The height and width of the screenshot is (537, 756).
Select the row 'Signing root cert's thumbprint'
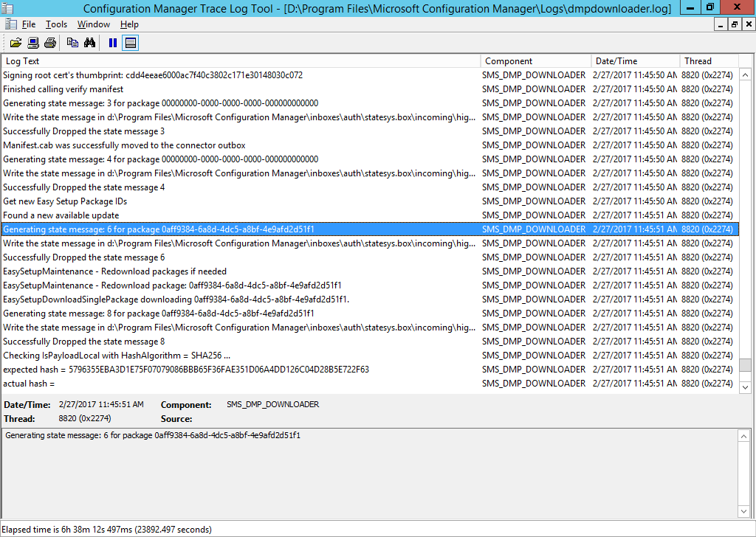tap(370, 75)
